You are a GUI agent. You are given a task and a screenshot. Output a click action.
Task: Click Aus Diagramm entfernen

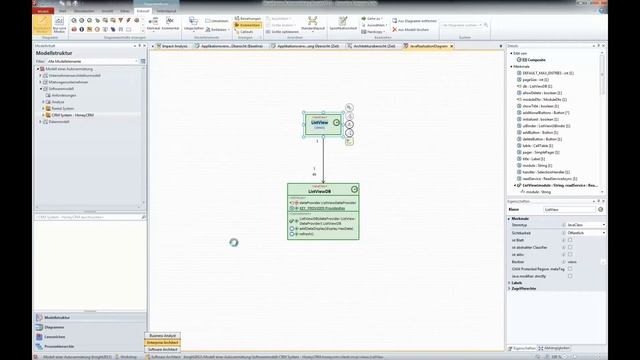point(414,21)
